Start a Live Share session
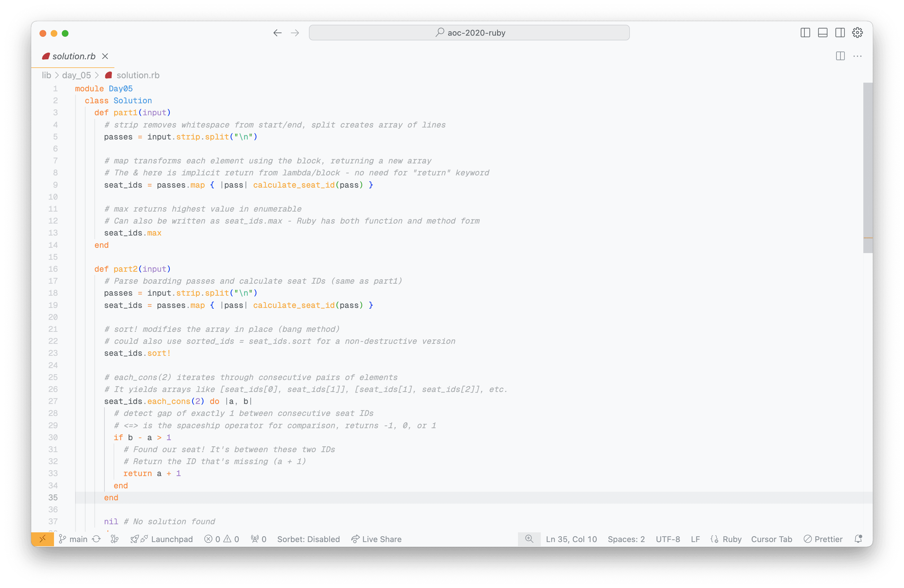This screenshot has height=588, width=904. pos(376,539)
